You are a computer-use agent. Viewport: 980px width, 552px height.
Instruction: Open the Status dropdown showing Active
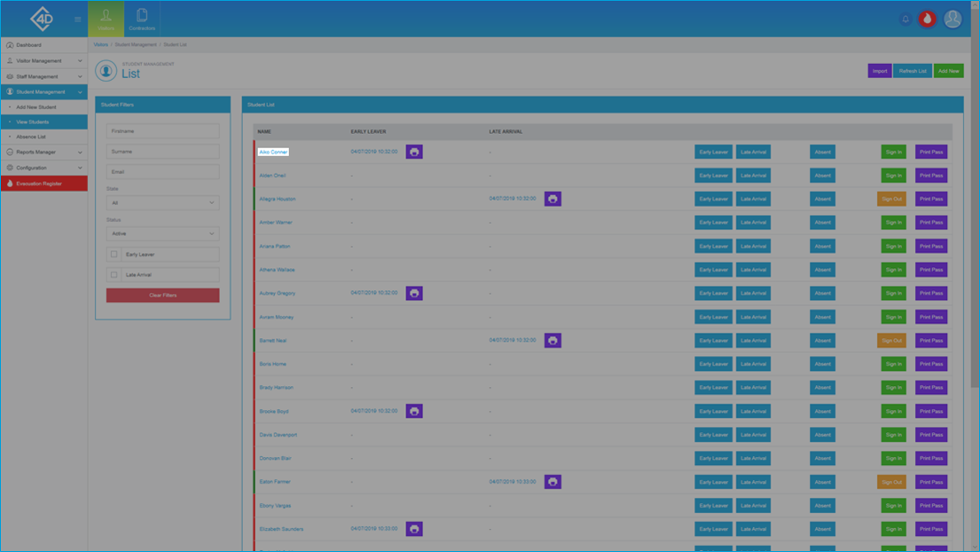[162, 233]
